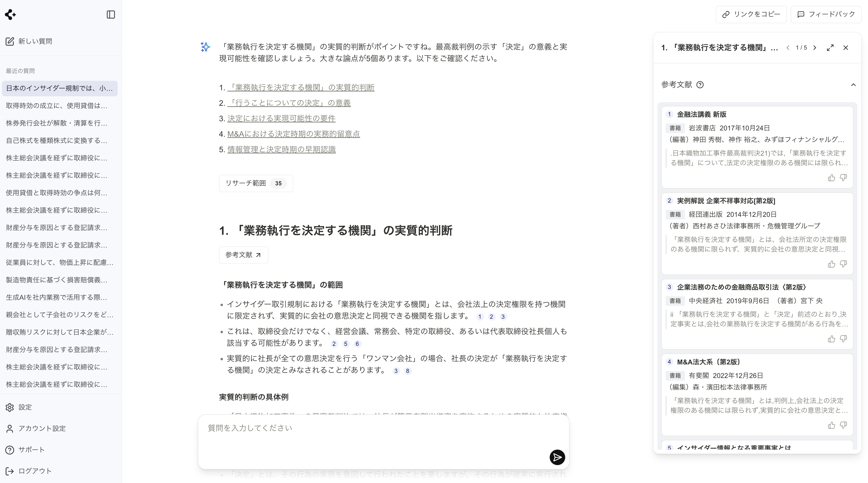Open recent question 取得時効の成立に、使用貸借は…
Screen dimensions: 868x483
pos(60,106)
